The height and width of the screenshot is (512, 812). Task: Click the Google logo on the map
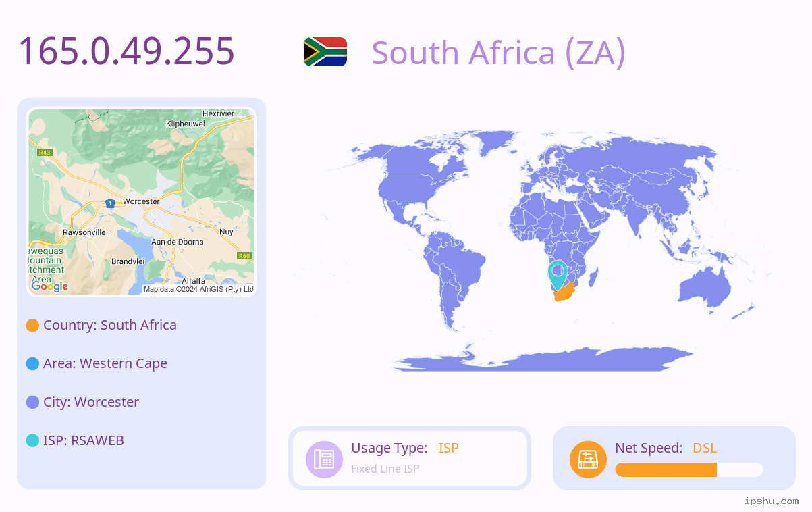(50, 286)
